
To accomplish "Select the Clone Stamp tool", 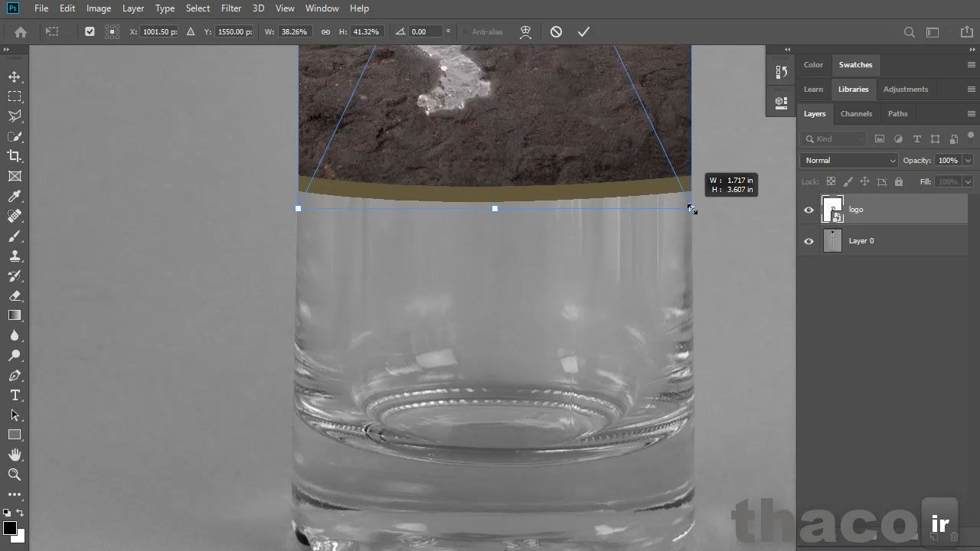I will pos(15,256).
